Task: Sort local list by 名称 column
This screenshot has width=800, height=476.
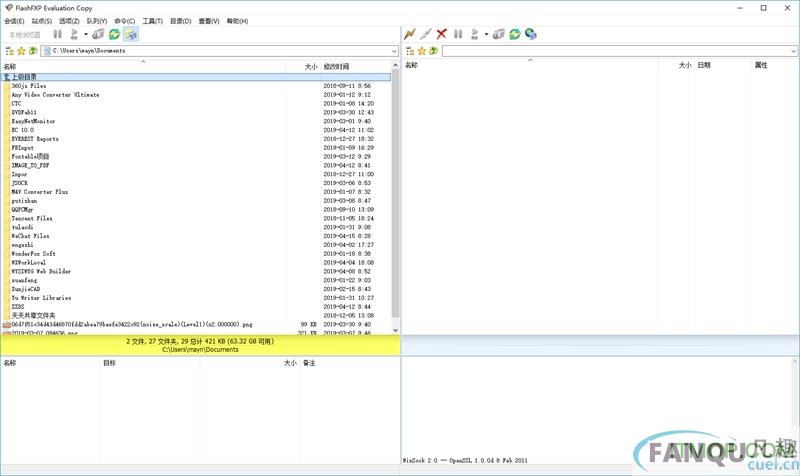Action: (x=143, y=66)
